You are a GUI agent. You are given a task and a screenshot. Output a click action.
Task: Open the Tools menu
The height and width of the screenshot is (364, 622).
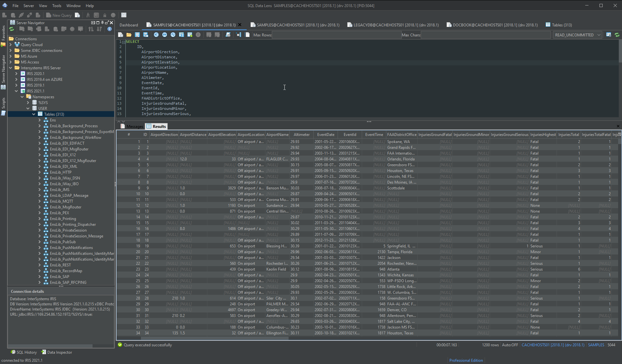tap(57, 5)
